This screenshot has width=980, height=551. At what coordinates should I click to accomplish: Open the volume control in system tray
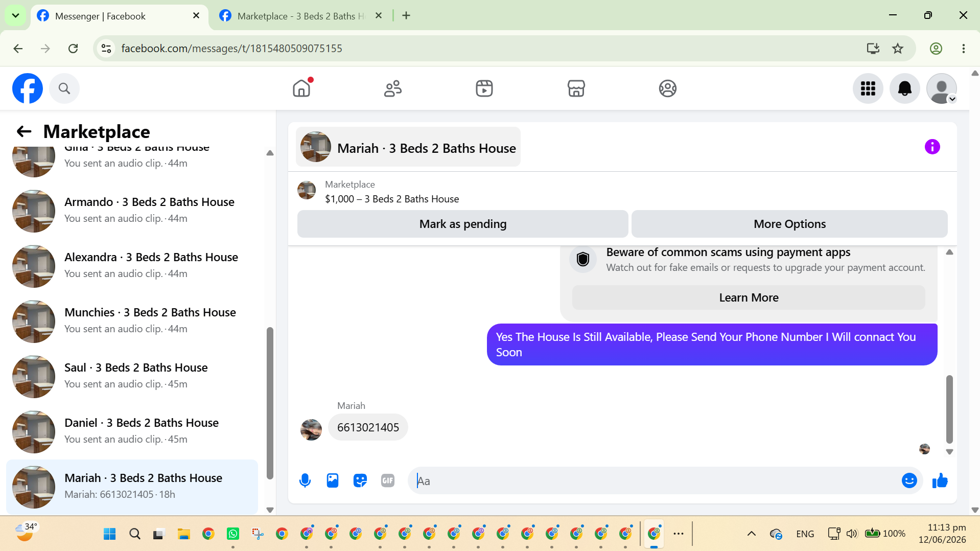pos(852,534)
